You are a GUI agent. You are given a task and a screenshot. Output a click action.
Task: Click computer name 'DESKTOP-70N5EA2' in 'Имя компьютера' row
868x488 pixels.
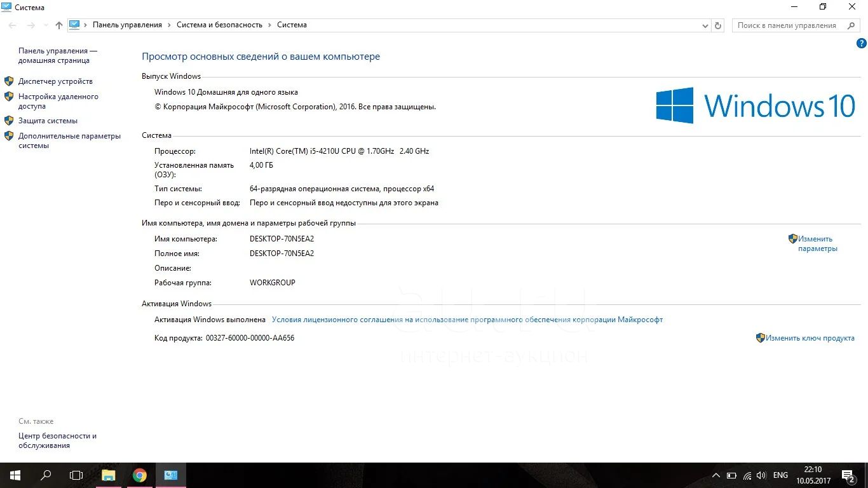point(281,239)
